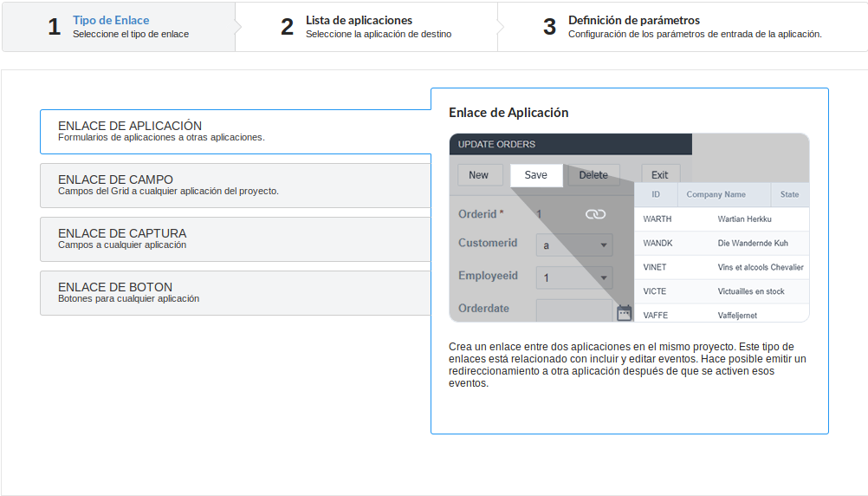Image resolution: width=868 pixels, height=496 pixels.
Task: Click the New button in the preview
Action: [479, 175]
